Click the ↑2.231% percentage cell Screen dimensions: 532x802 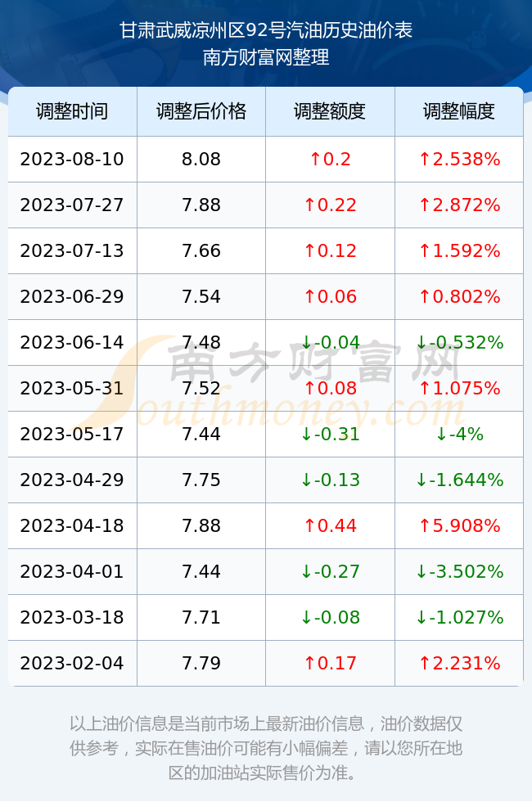(459, 664)
